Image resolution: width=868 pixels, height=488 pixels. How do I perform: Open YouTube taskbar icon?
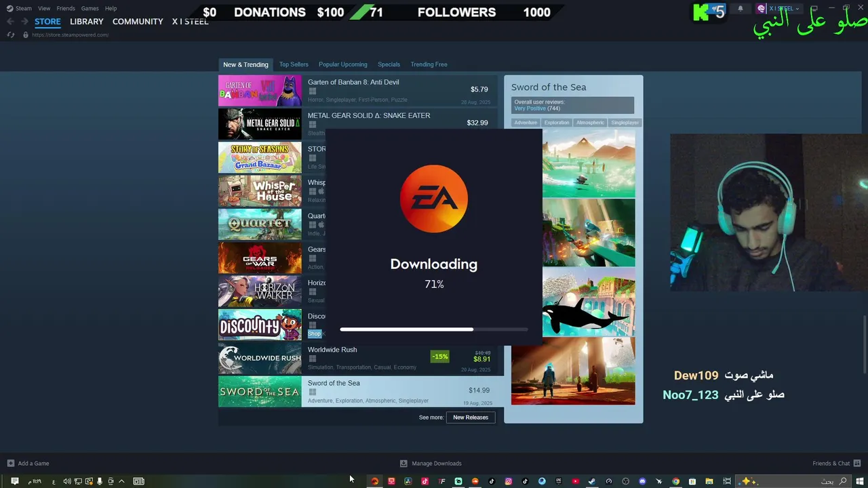[x=575, y=481]
